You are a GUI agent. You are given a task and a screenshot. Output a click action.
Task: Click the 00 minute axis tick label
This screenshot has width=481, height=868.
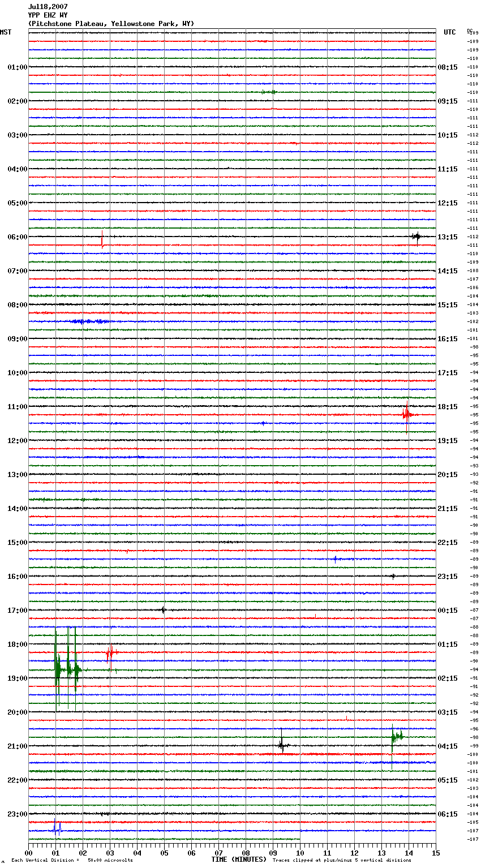[28, 853]
